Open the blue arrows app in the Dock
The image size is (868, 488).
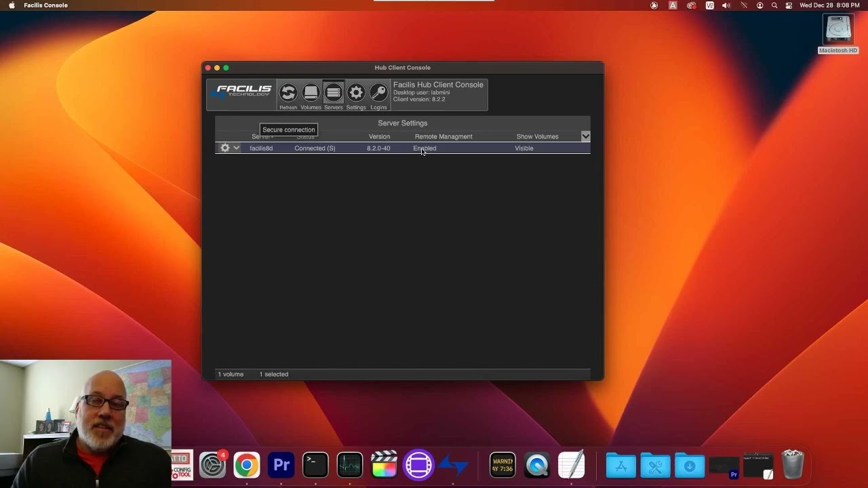pos(453,466)
